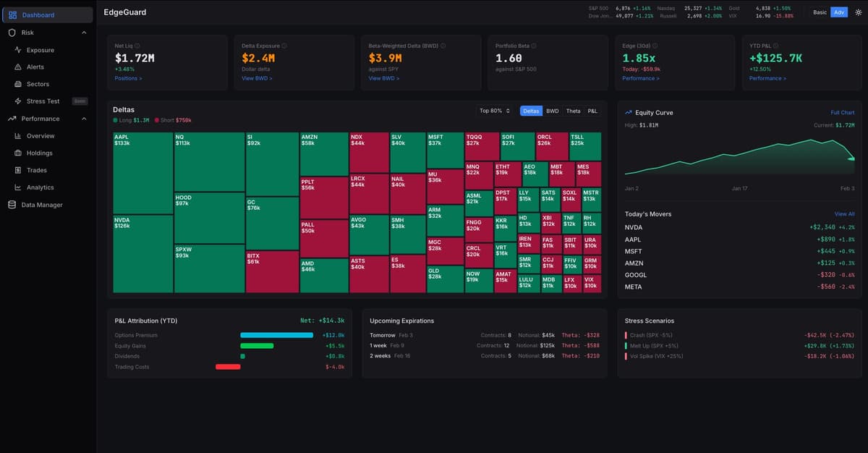Click the Equity Curve trend arrow icon
The width and height of the screenshot is (868, 453).
pyautogui.click(x=629, y=112)
